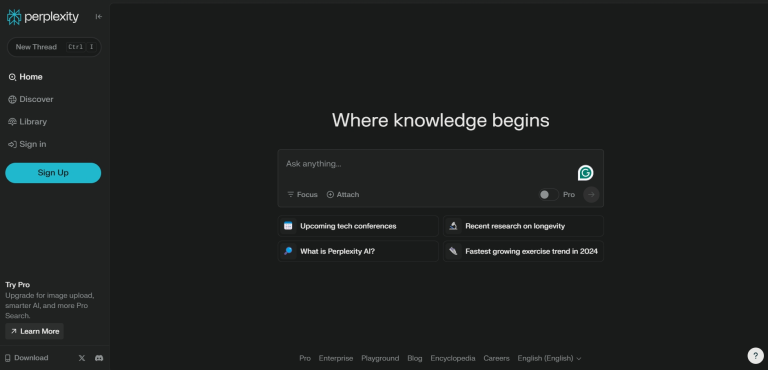Choose the Upcoming tech conferences suggestion
The width and height of the screenshot is (768, 370).
(x=358, y=226)
